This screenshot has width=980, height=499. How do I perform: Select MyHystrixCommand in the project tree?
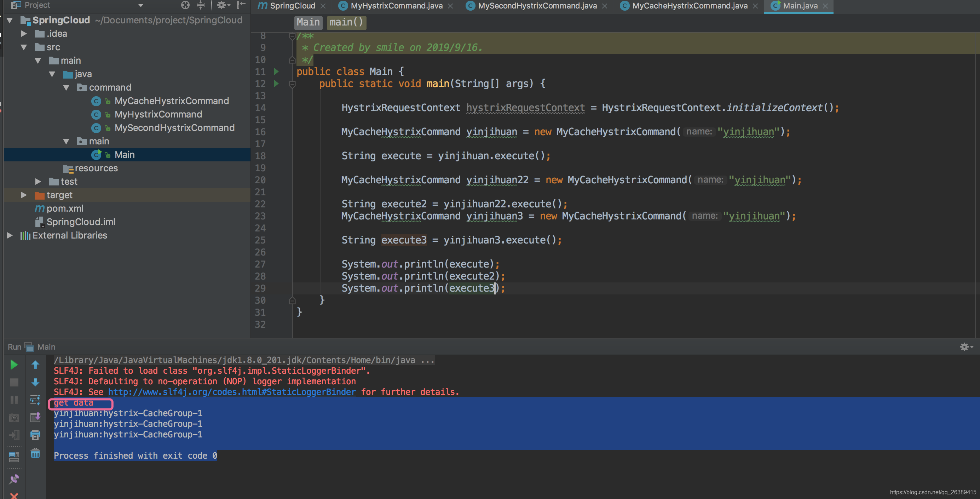(x=158, y=114)
